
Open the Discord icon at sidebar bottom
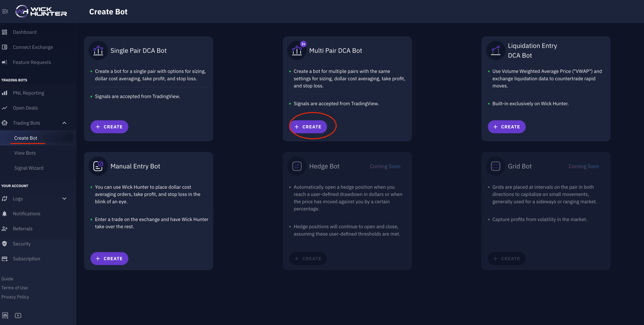(x=5, y=315)
